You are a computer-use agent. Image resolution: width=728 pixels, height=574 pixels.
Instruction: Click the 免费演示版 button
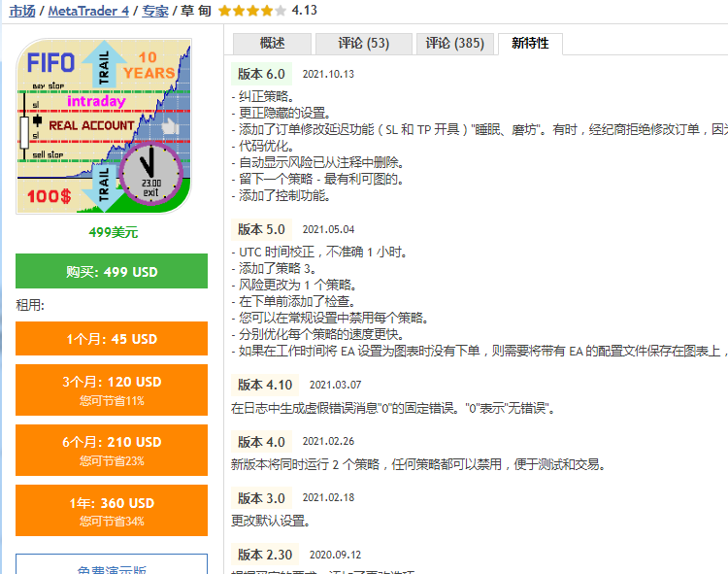tap(112, 564)
